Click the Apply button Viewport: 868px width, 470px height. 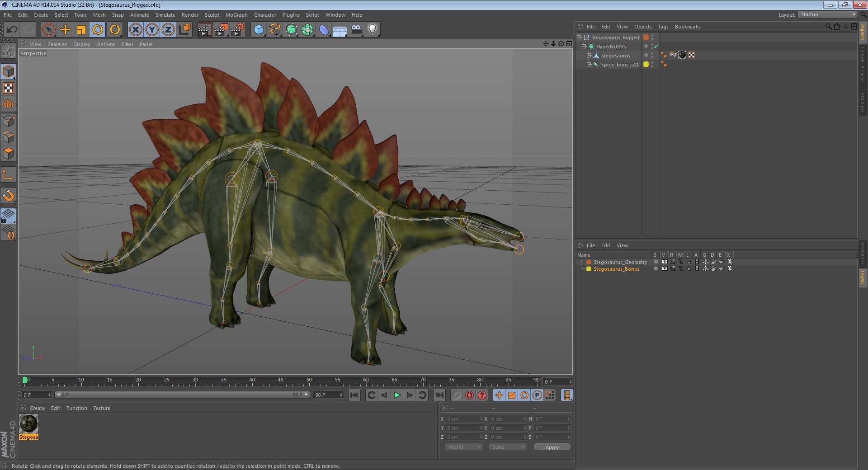click(x=552, y=447)
